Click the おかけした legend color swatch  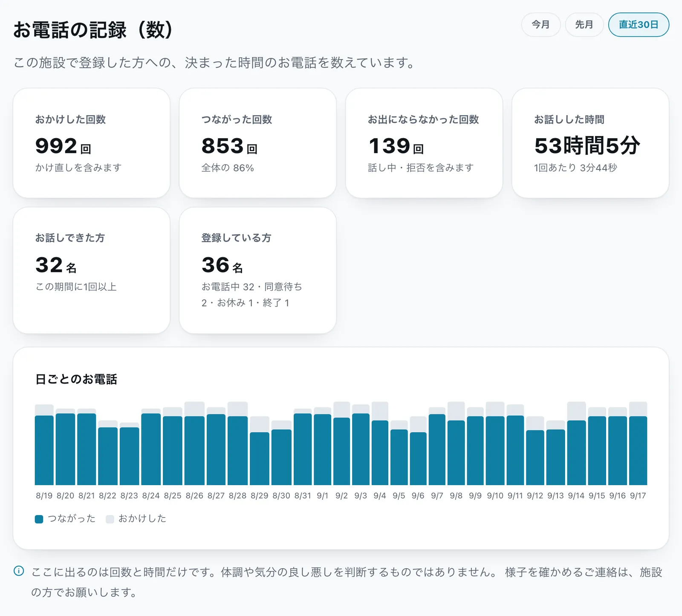[x=110, y=519]
